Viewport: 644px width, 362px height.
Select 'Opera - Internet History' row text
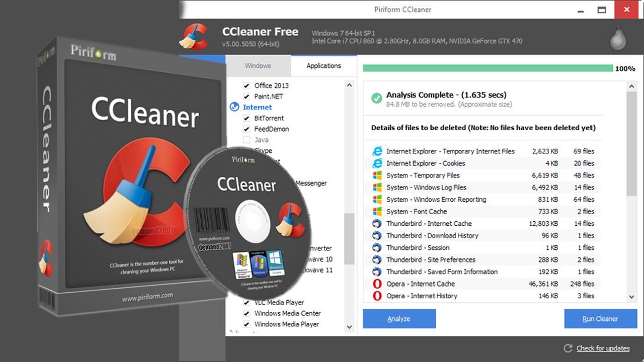click(422, 296)
